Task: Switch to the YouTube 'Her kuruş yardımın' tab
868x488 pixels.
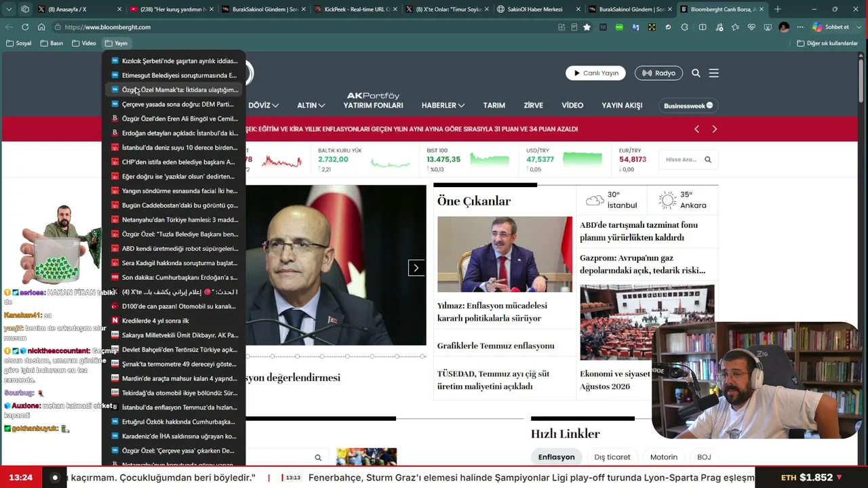Action: tap(173, 9)
